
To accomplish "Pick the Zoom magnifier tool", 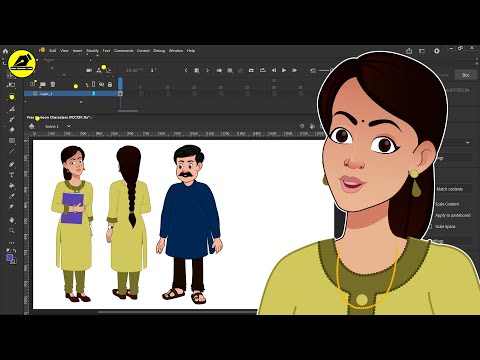I will tap(12, 231).
